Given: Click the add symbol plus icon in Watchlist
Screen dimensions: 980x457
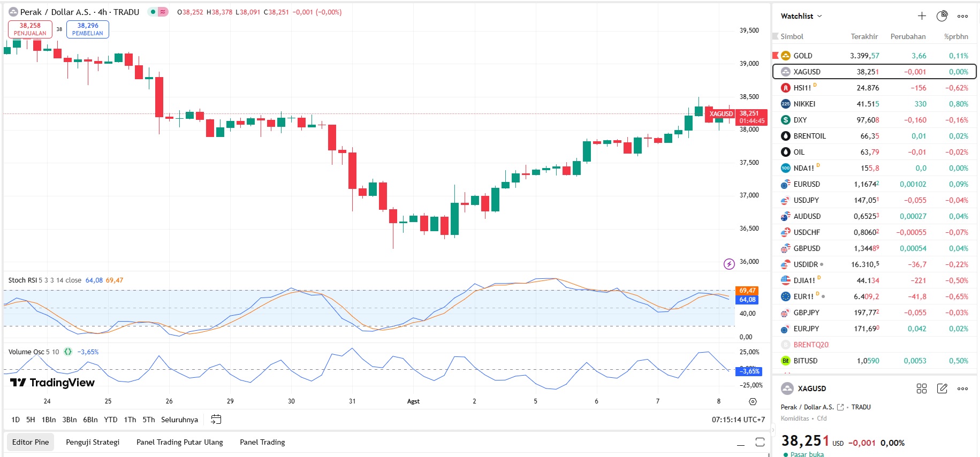Looking at the screenshot, I should click(x=922, y=16).
